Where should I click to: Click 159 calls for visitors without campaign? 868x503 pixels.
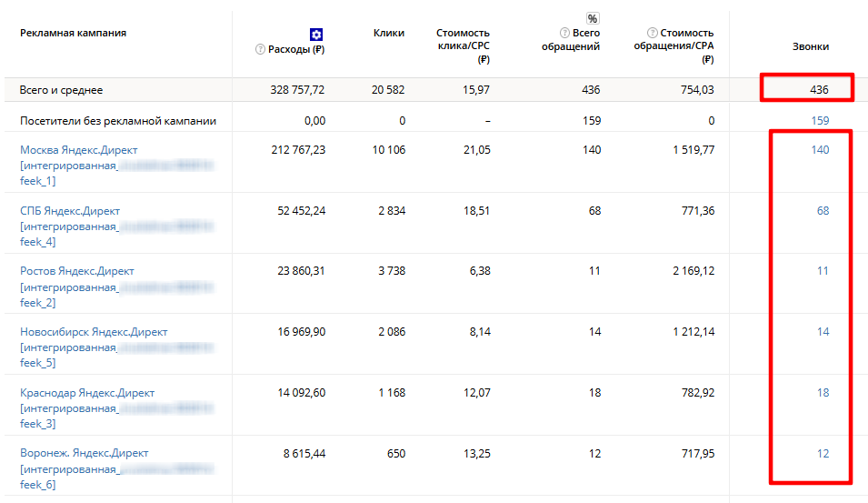click(x=820, y=120)
